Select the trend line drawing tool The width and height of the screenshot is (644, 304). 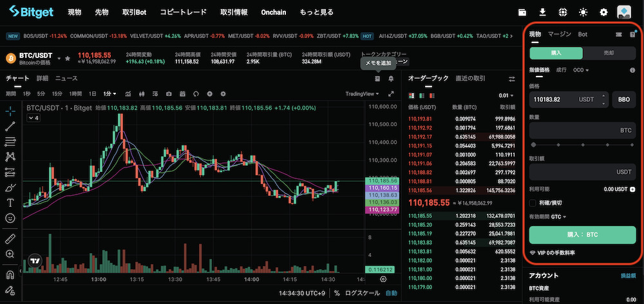point(10,126)
